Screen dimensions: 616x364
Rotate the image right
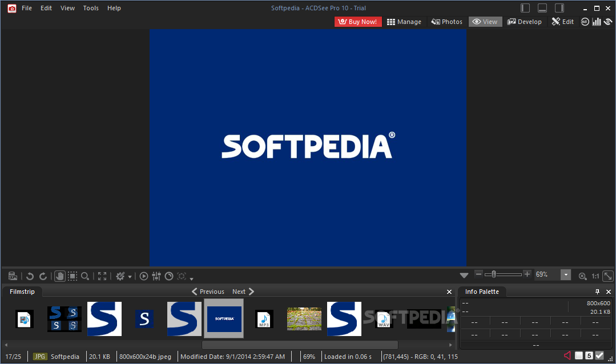tap(43, 276)
